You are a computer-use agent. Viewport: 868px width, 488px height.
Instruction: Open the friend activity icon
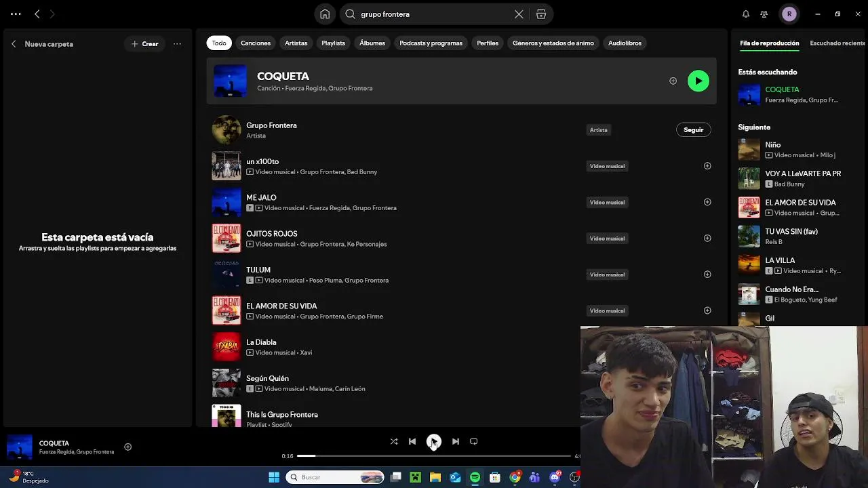pos(764,14)
